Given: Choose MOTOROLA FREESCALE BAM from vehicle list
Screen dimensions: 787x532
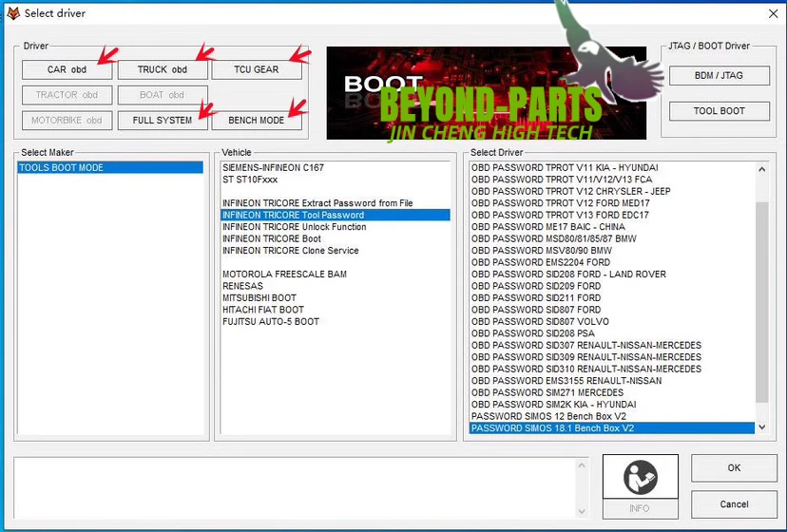Looking at the screenshot, I should coord(284,275).
